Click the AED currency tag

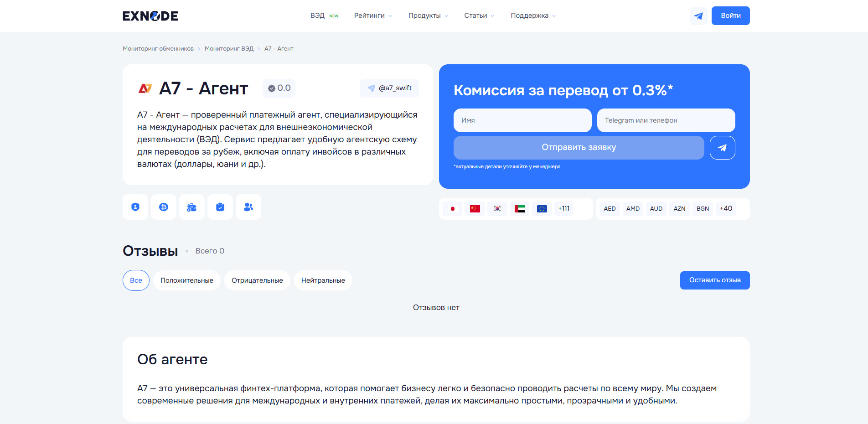pos(610,209)
